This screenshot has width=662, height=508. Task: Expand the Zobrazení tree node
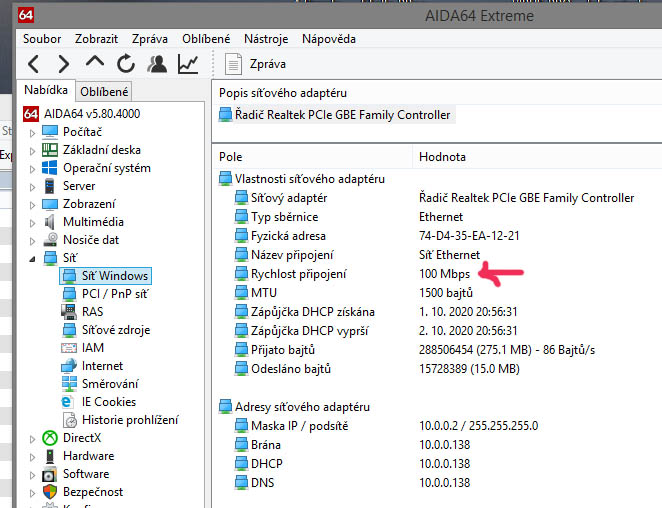[x=33, y=205]
